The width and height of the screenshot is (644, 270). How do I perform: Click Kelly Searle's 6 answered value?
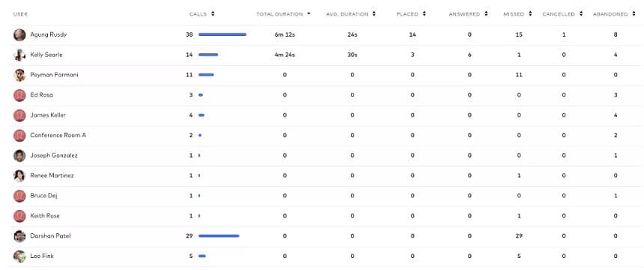(x=470, y=55)
